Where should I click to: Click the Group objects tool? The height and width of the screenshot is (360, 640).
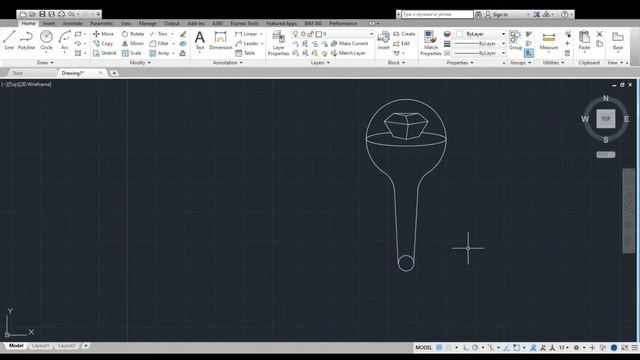click(x=516, y=40)
